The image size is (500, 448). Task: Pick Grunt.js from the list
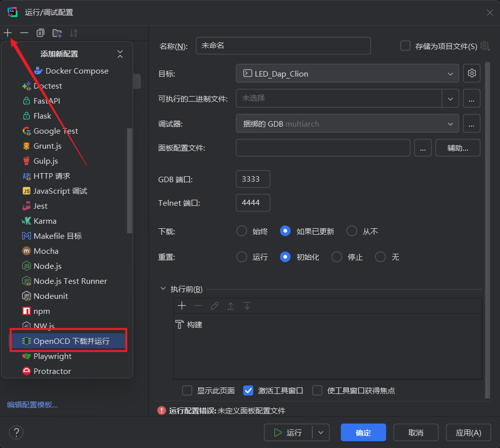(x=42, y=146)
